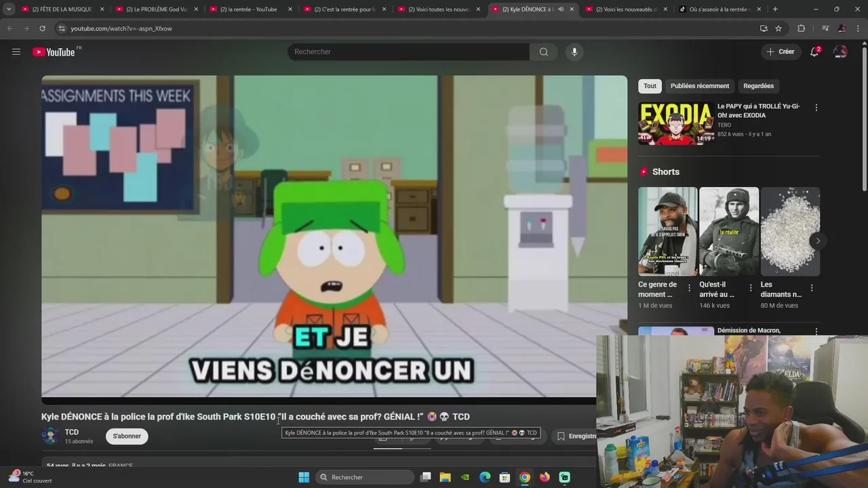Open a new browser tab

775,9
